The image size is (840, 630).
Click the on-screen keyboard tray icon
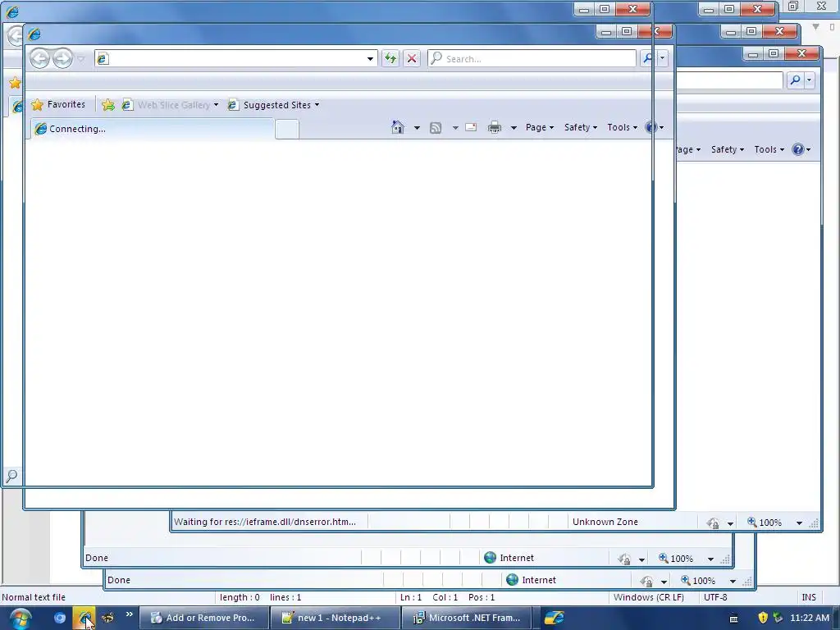click(x=734, y=619)
